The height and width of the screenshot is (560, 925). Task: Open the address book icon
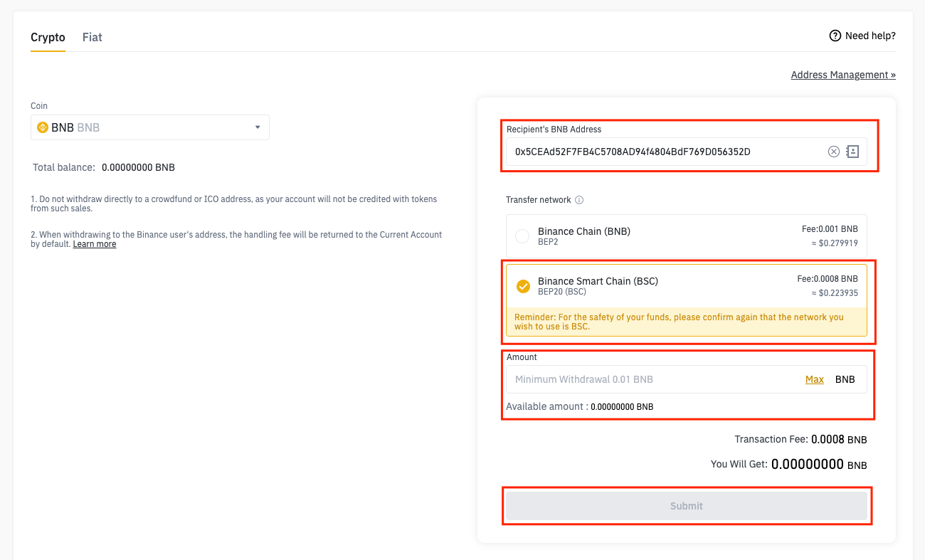click(852, 152)
